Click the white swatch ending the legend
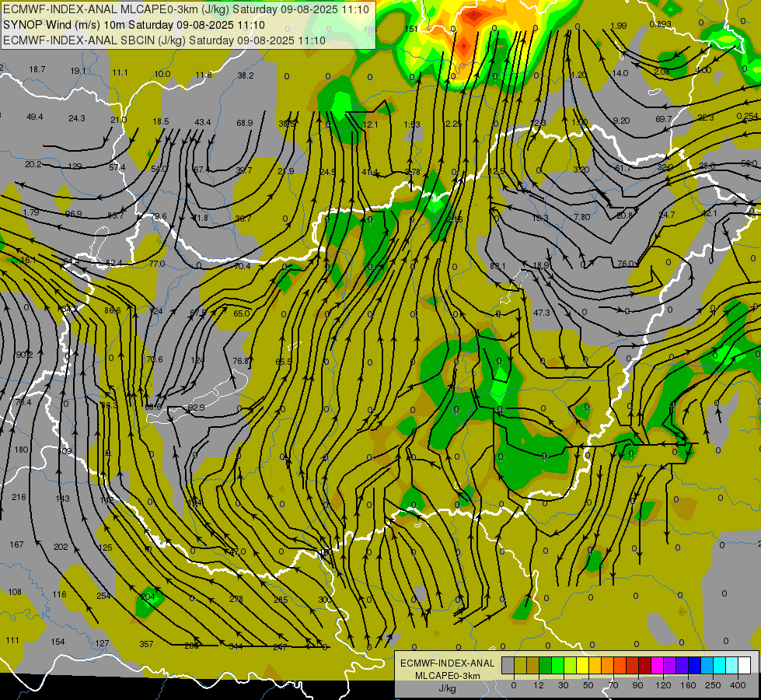Viewport: 761px width, 700px height. (x=744, y=666)
